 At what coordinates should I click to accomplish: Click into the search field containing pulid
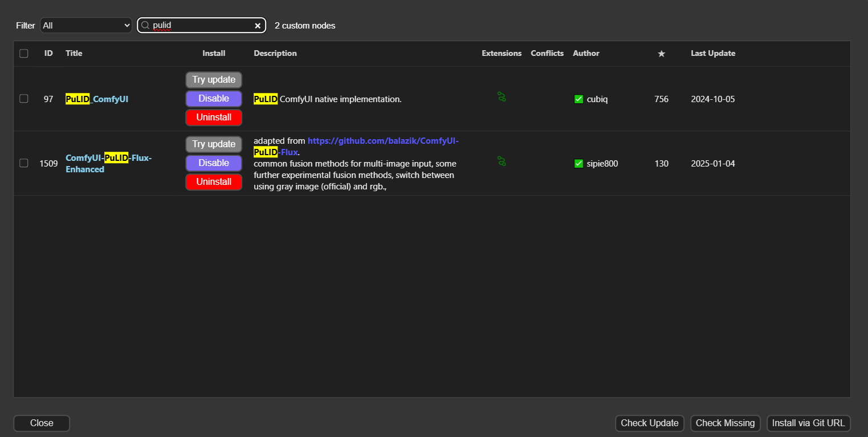201,26
